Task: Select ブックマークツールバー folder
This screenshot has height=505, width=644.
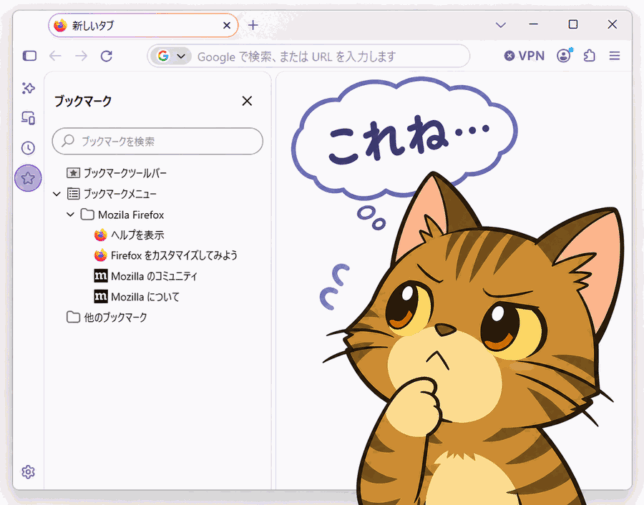Action: pyautogui.click(x=116, y=173)
